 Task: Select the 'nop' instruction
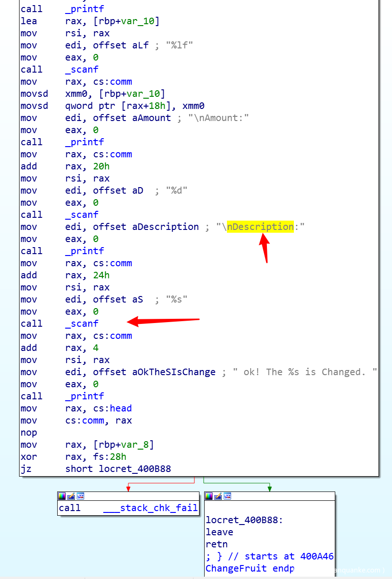click(29, 432)
